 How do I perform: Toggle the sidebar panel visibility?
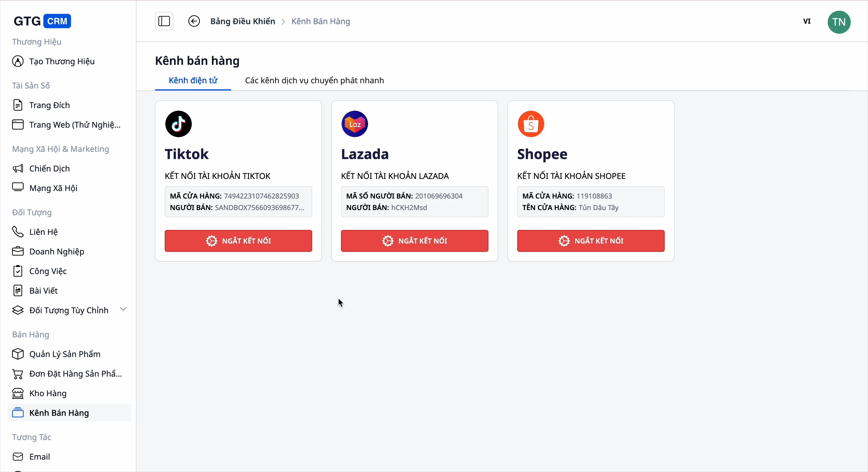(164, 21)
